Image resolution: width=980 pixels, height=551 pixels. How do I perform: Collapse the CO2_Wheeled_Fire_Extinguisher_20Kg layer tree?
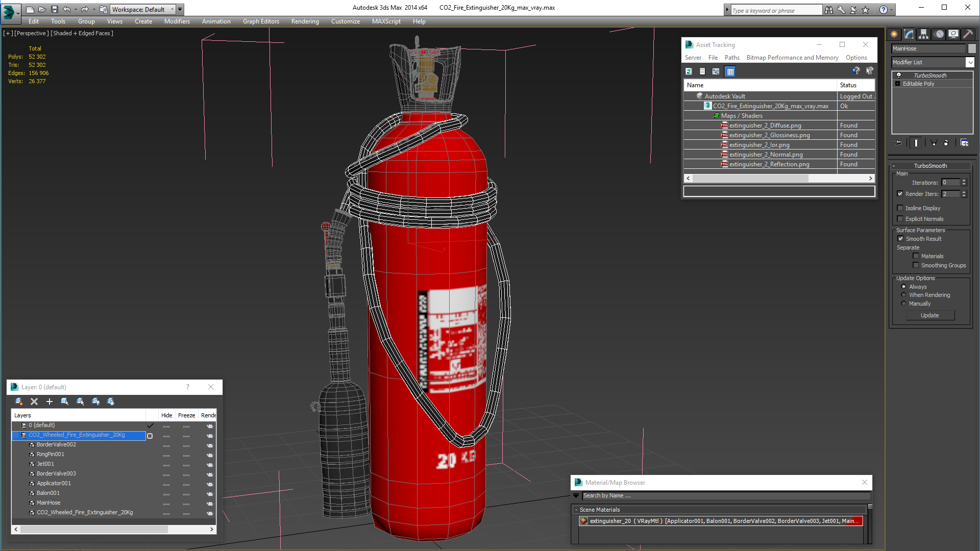pyautogui.click(x=16, y=435)
